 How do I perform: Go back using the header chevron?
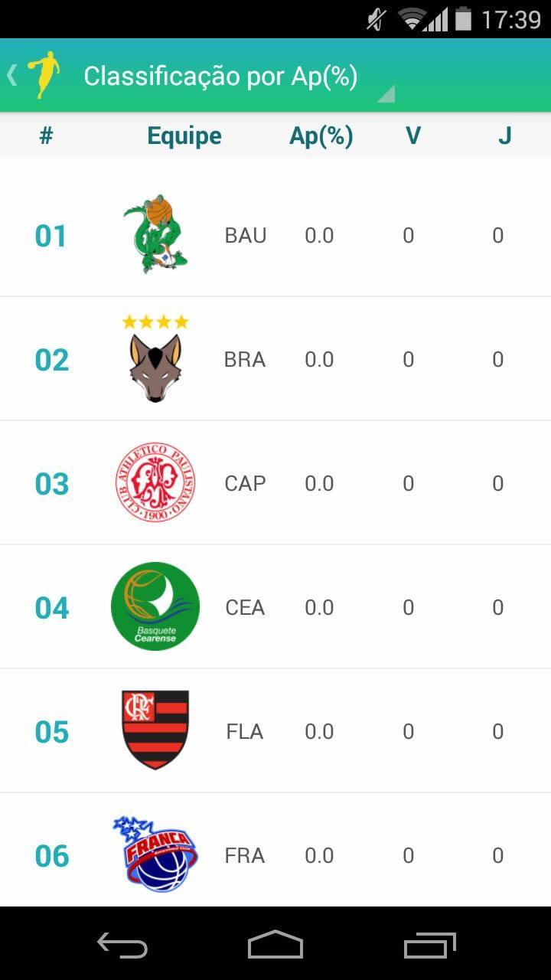12,75
